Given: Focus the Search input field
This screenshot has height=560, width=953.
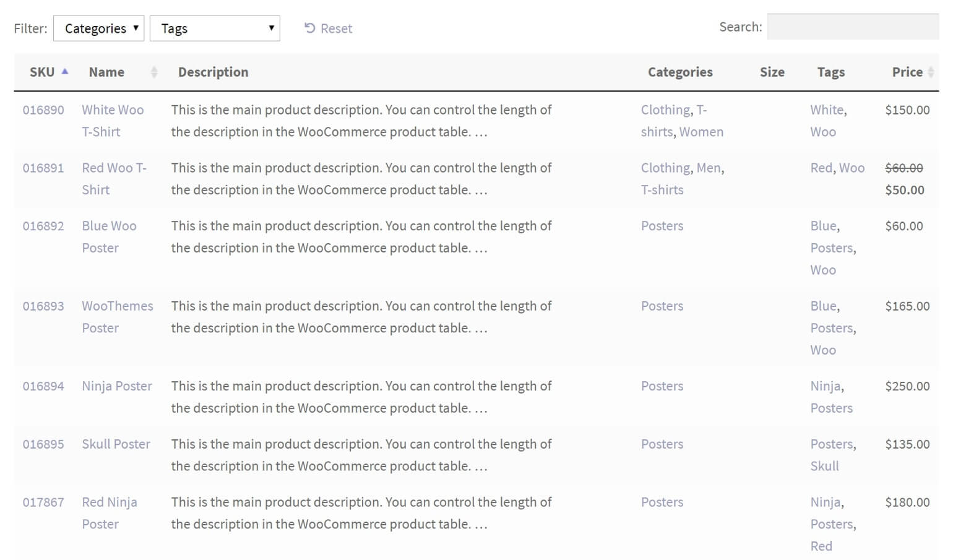Looking at the screenshot, I should (853, 27).
